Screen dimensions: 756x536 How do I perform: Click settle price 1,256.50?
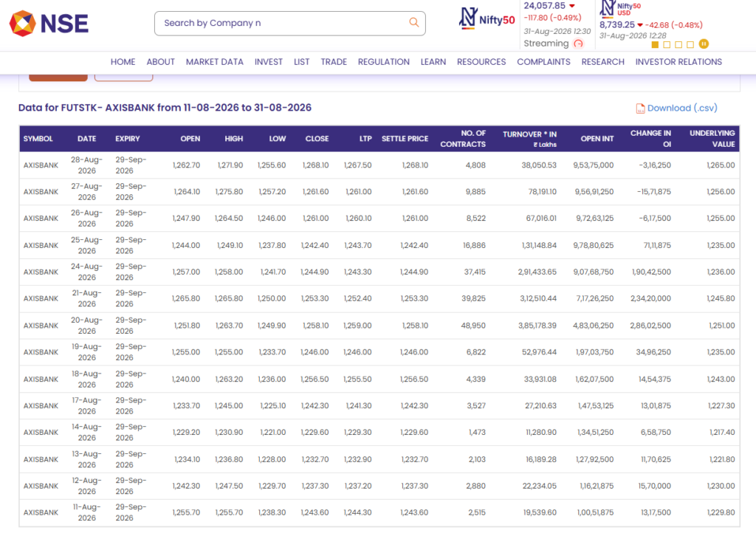[x=414, y=379]
